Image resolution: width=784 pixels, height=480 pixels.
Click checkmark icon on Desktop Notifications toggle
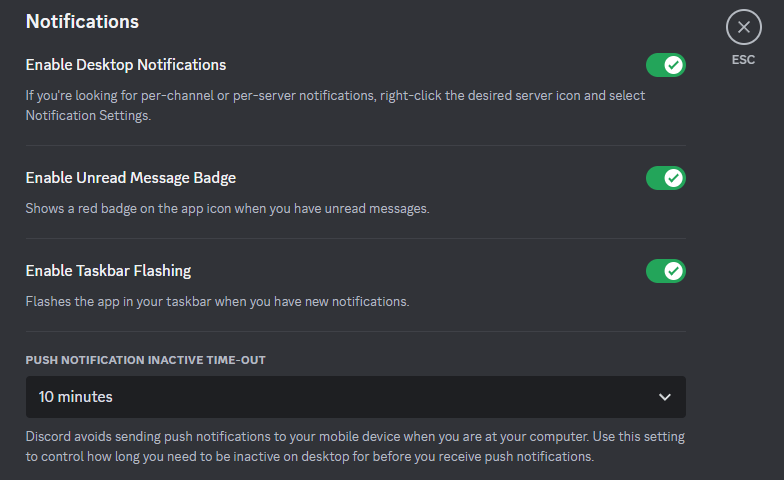(674, 65)
